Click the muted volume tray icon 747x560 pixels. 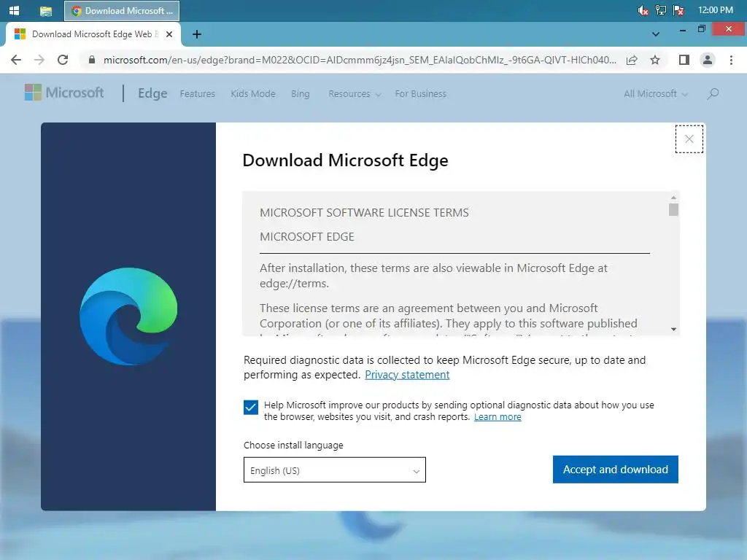(643, 10)
